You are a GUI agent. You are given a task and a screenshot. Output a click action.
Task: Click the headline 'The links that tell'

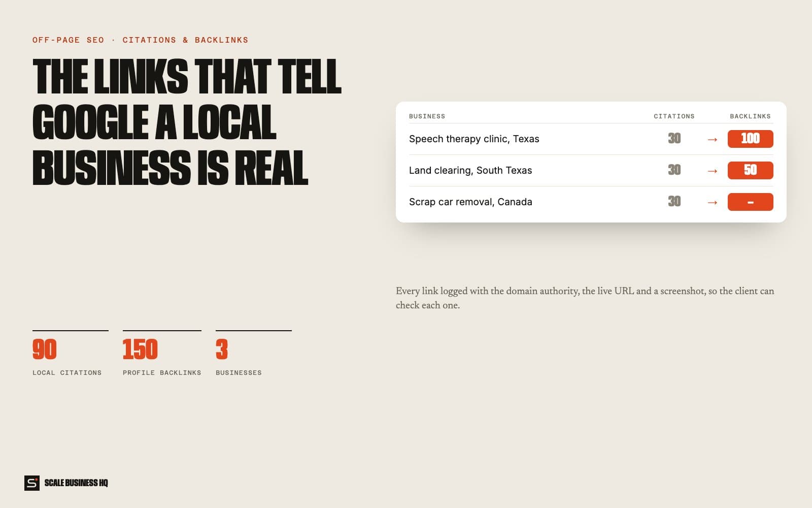pyautogui.click(x=187, y=76)
